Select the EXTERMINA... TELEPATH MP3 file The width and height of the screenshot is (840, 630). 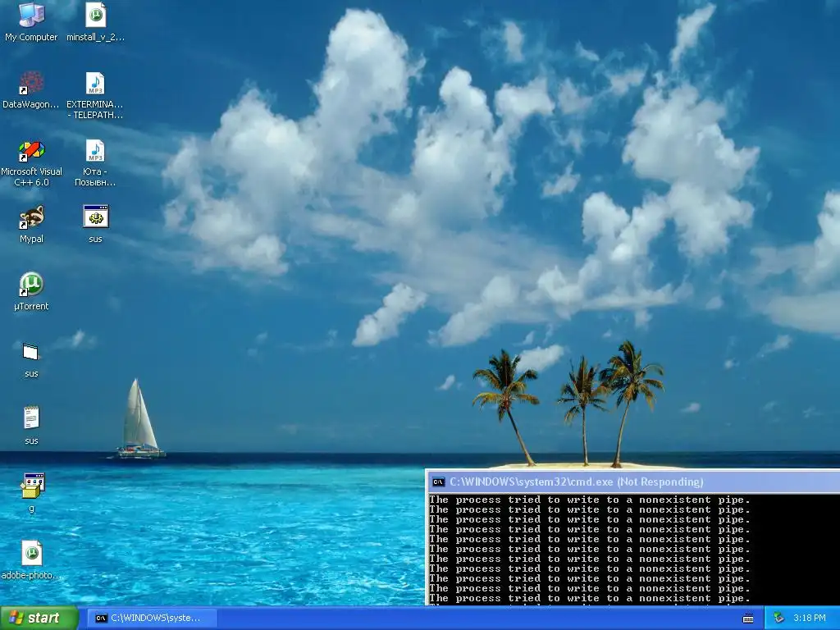click(x=95, y=95)
